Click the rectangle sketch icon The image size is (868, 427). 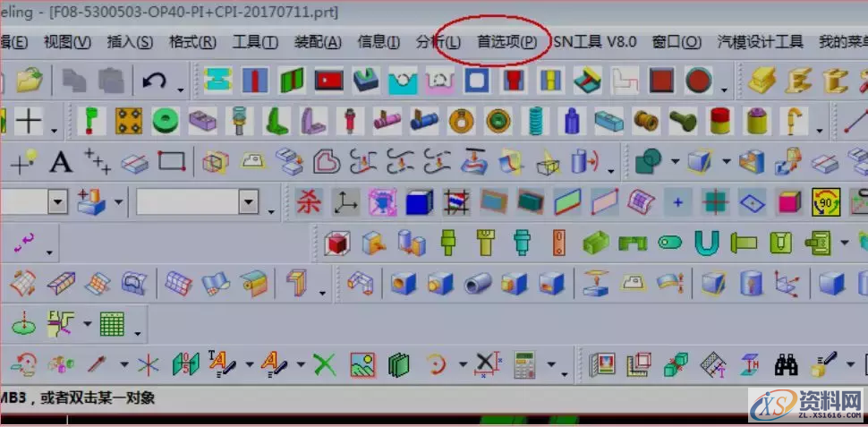(172, 161)
